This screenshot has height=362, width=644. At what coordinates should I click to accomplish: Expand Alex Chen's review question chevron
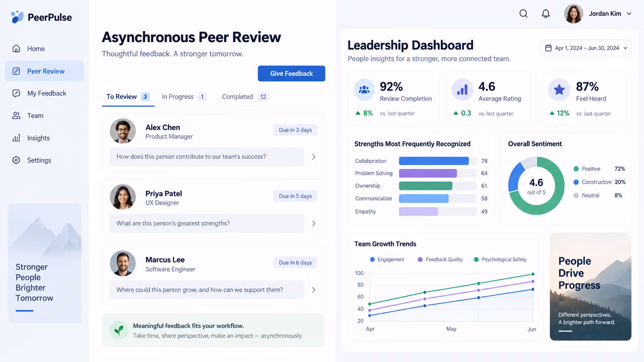pyautogui.click(x=313, y=157)
